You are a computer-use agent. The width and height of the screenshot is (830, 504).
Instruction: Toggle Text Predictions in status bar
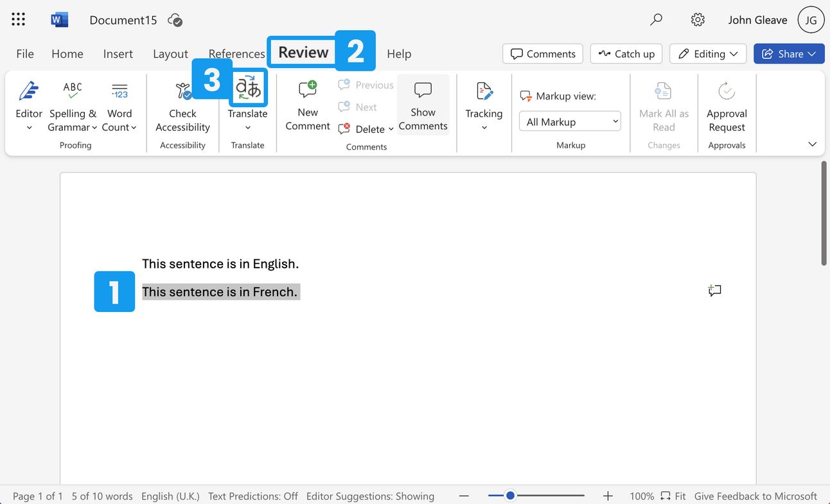253,496
